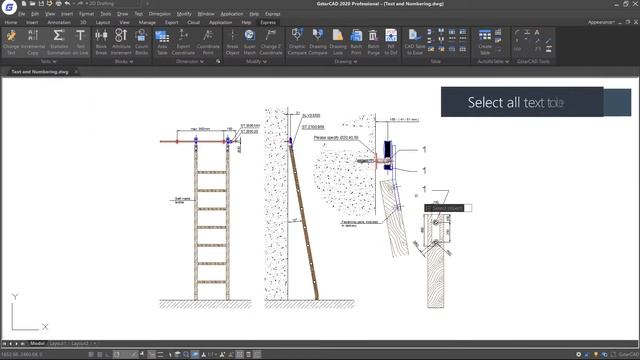
Task: Open the Format menu
Action: pos(87,14)
